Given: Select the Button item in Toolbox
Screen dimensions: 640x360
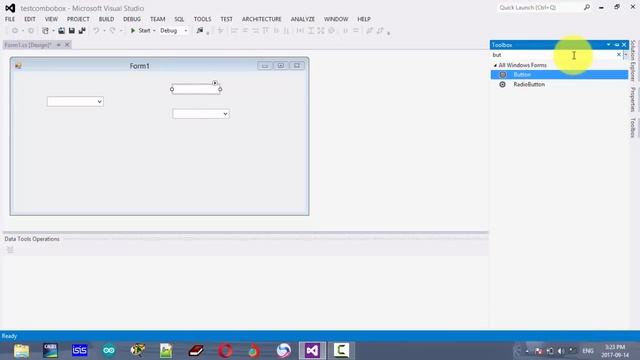Looking at the screenshot, I should [559, 75].
